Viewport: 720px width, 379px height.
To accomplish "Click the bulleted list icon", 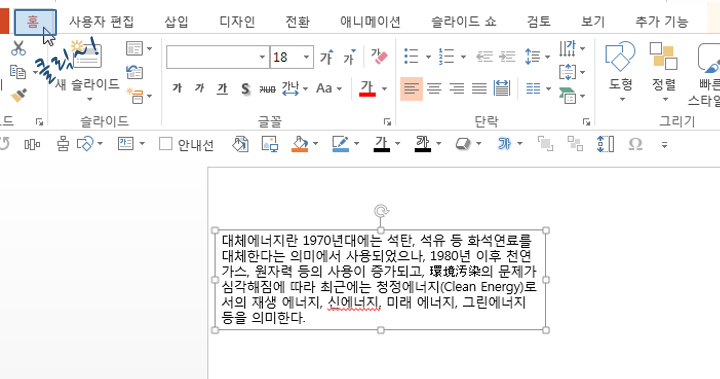I will pyautogui.click(x=411, y=57).
